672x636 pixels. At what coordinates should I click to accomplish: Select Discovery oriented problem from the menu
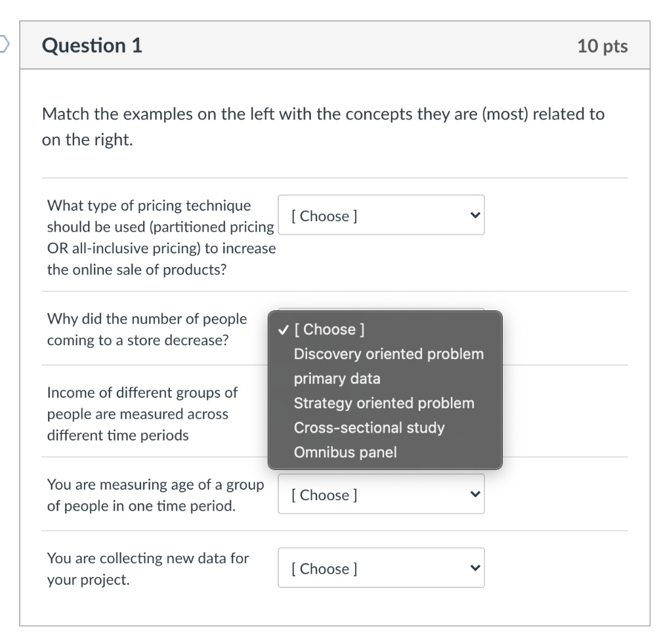(x=388, y=354)
